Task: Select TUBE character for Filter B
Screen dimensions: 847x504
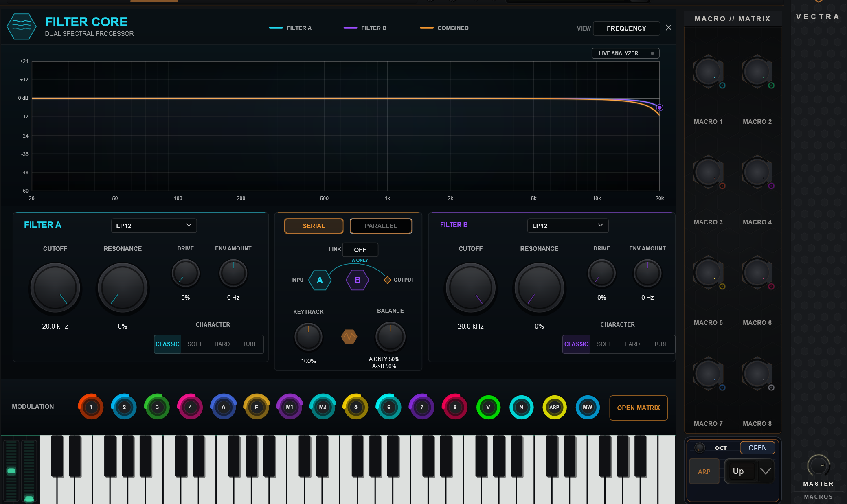Action: pos(660,344)
